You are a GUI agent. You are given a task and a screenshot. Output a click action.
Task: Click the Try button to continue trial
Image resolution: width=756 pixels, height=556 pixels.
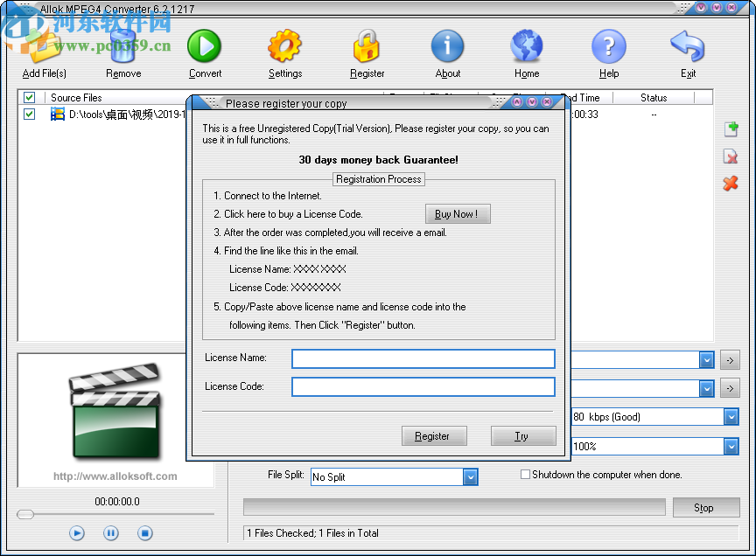(523, 435)
